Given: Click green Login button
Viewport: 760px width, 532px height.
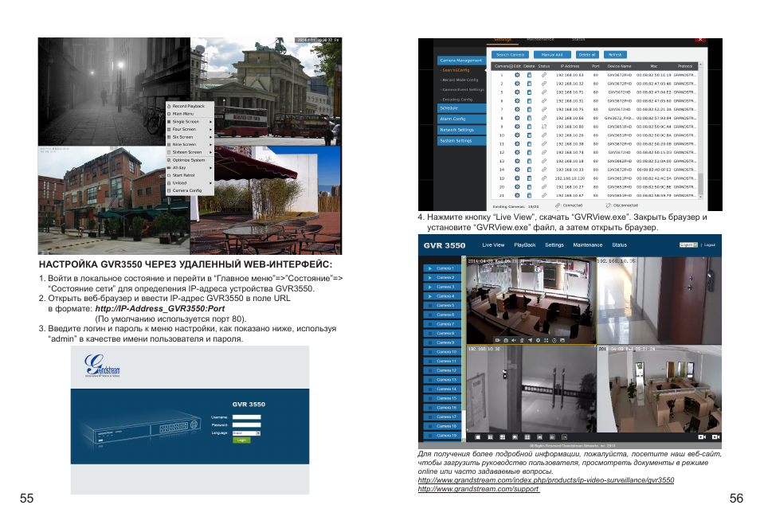Looking at the screenshot, I should 241,440.
